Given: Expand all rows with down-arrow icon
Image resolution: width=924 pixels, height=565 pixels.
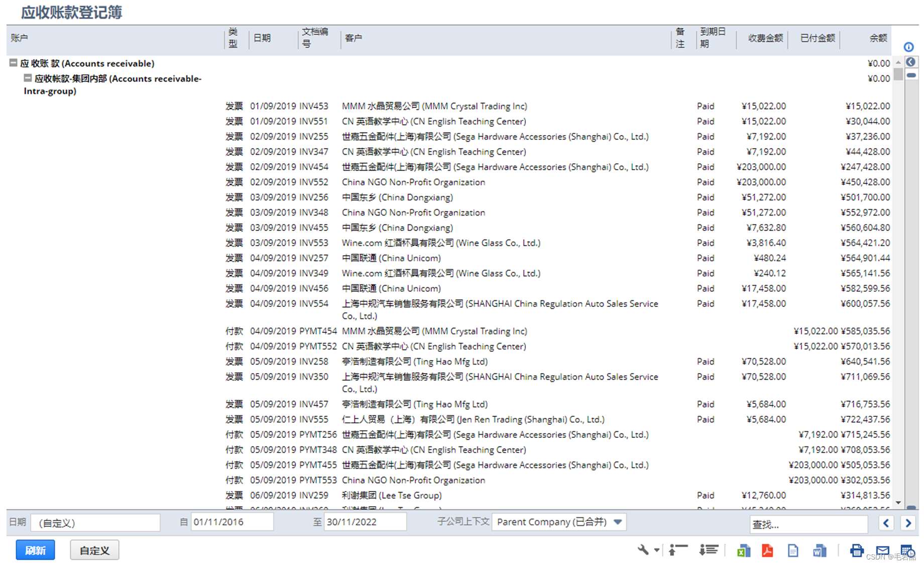Looking at the screenshot, I should pos(709,550).
